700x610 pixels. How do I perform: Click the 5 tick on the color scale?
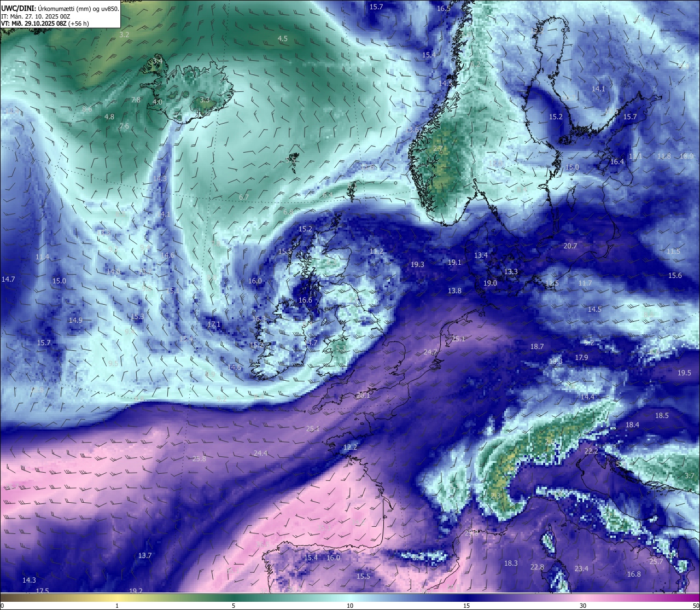[234, 606]
